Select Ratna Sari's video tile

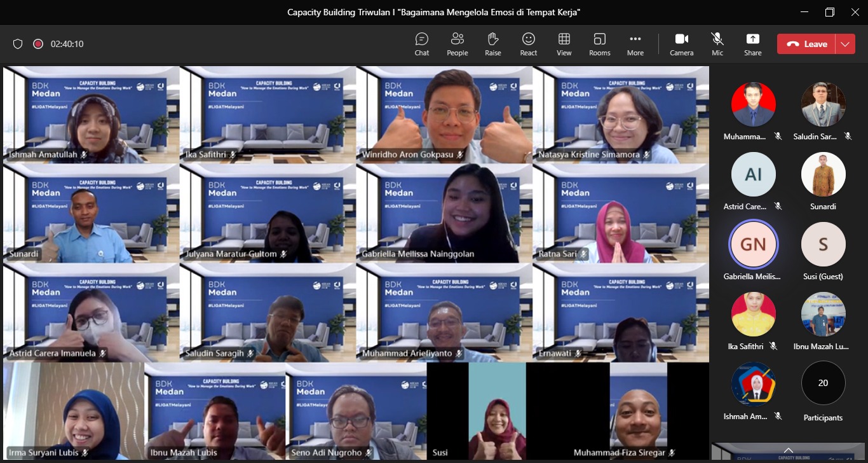point(620,213)
